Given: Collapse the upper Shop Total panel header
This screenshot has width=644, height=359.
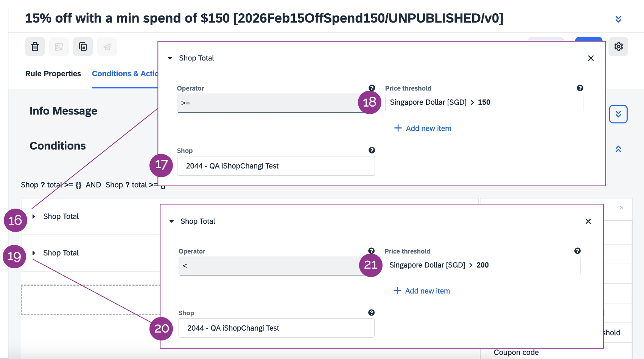Looking at the screenshot, I should (x=170, y=58).
